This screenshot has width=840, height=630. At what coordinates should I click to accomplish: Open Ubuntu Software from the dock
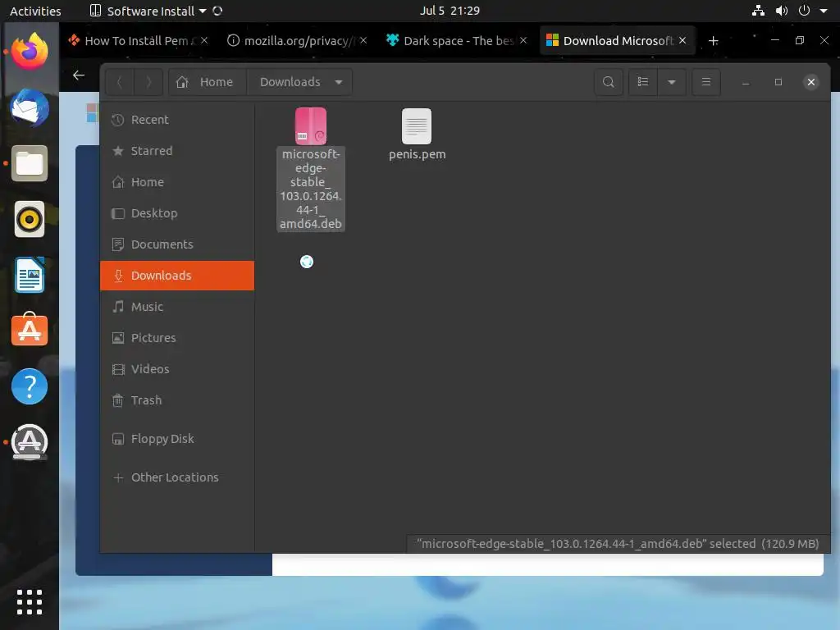click(x=30, y=329)
